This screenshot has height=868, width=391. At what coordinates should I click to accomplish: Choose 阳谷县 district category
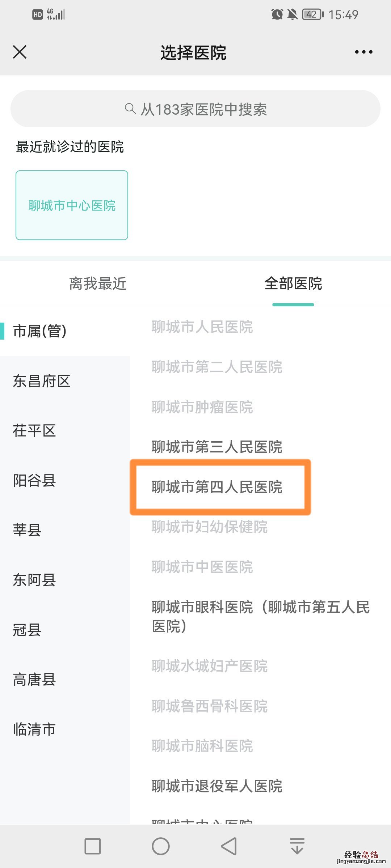34,481
